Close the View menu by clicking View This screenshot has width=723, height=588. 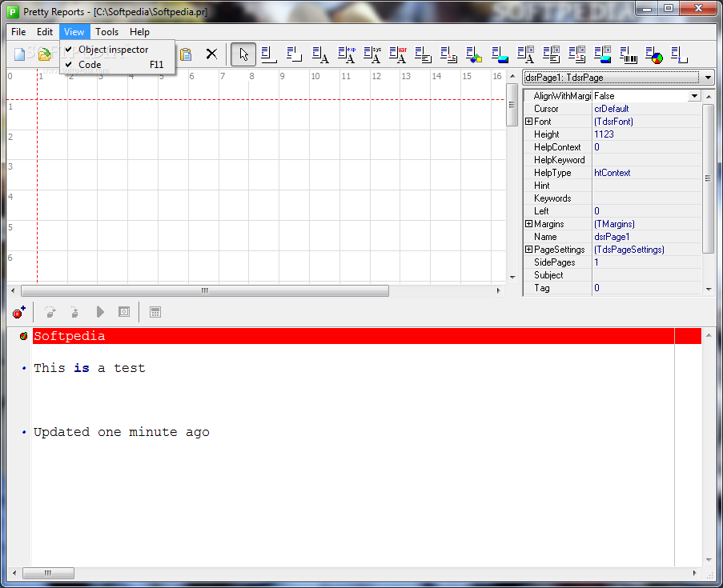(x=74, y=32)
